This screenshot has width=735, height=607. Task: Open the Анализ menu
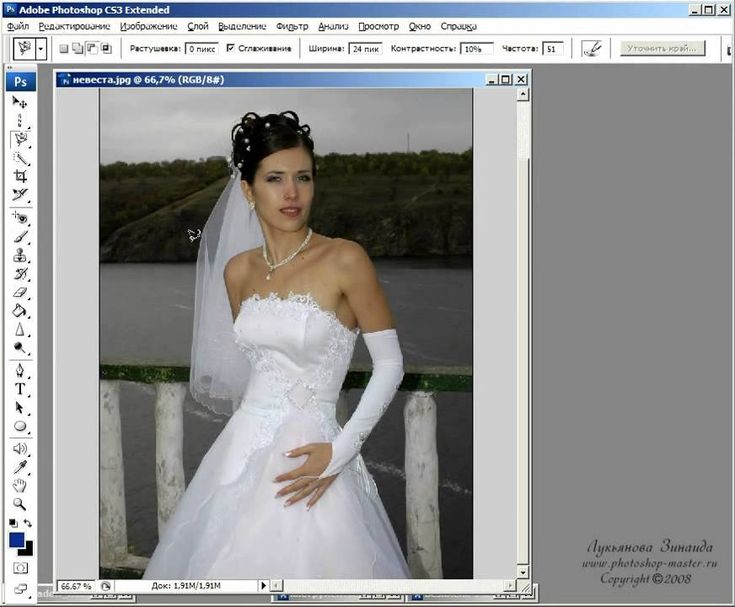click(333, 26)
